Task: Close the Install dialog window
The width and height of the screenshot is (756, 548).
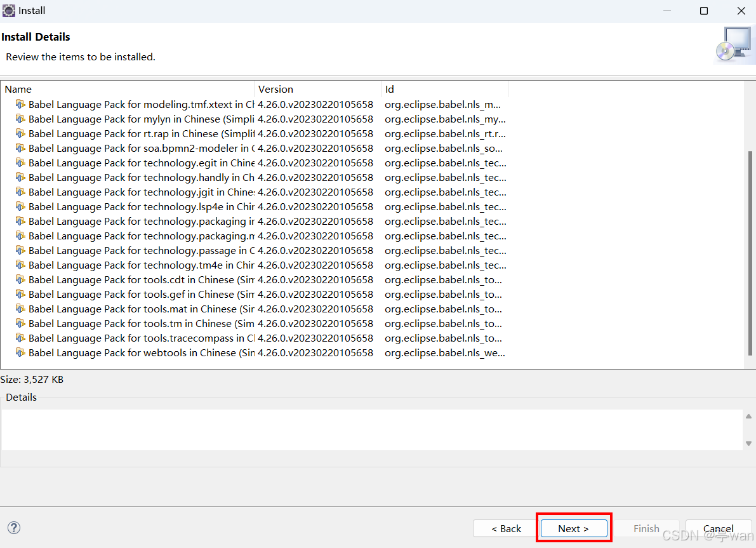Action: point(741,11)
